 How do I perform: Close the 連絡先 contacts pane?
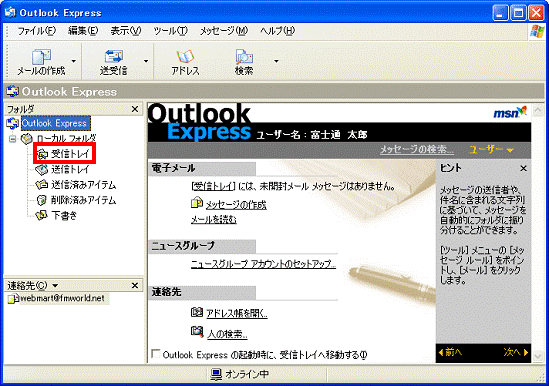point(135,286)
